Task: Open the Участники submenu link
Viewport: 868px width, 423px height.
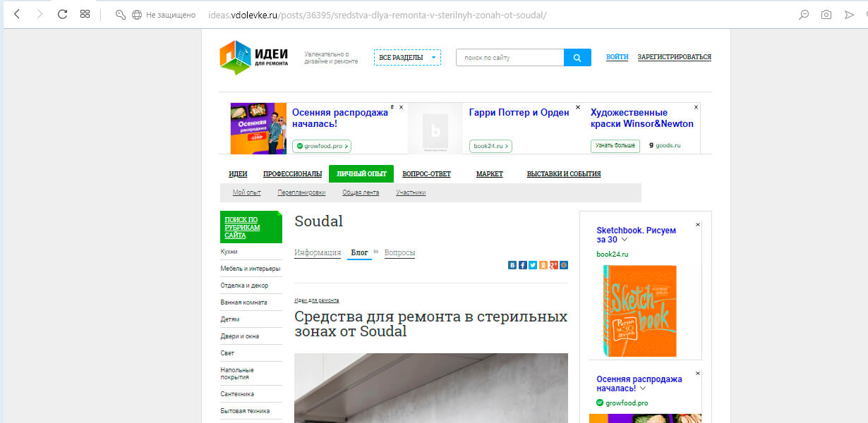Action: click(x=411, y=192)
